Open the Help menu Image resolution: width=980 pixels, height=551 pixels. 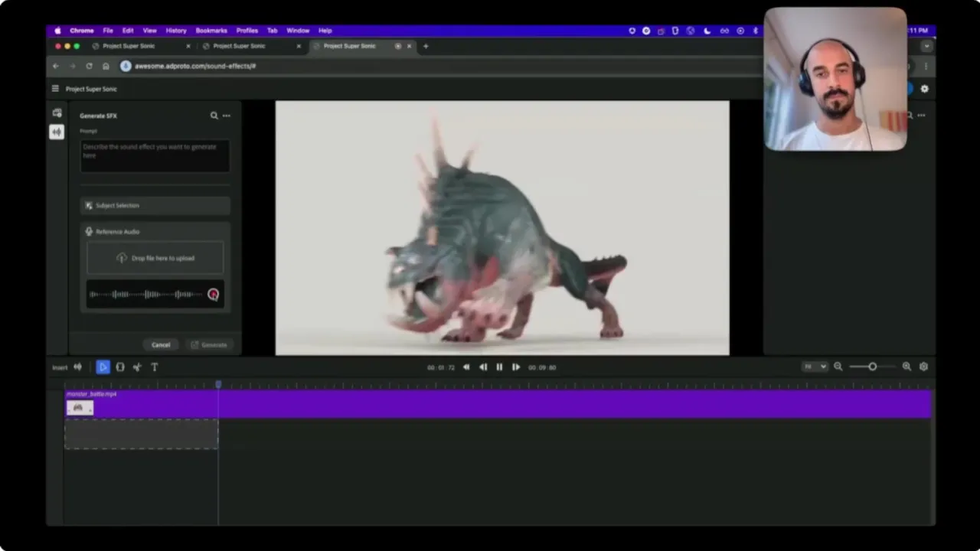(x=325, y=31)
